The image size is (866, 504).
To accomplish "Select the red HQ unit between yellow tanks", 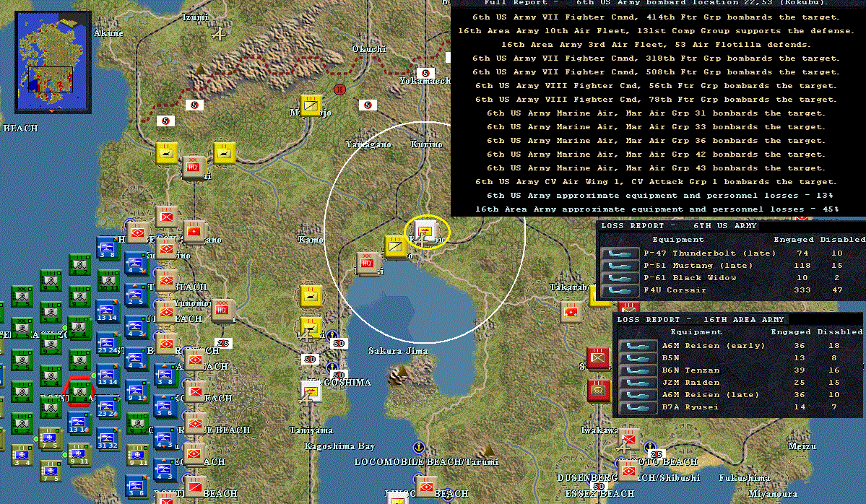I will click(193, 167).
